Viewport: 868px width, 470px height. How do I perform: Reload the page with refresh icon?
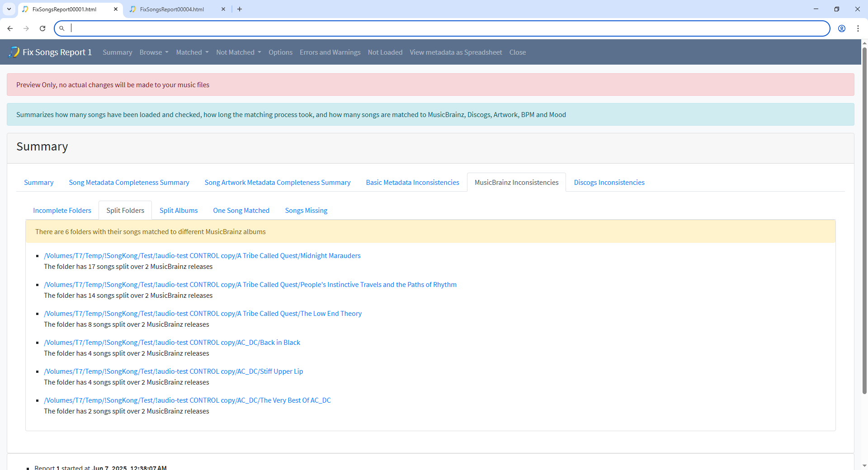(42, 28)
